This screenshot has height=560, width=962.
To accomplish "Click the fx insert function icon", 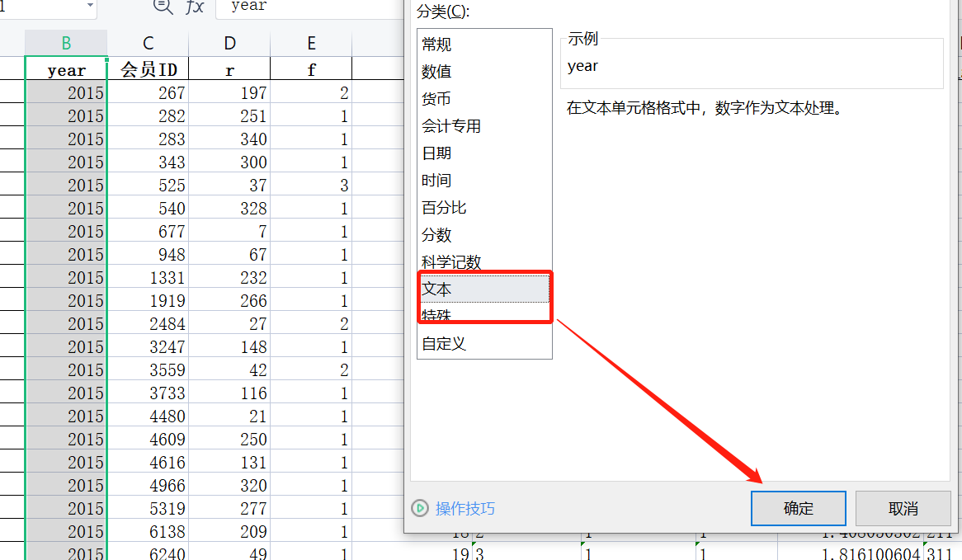I will [x=195, y=6].
